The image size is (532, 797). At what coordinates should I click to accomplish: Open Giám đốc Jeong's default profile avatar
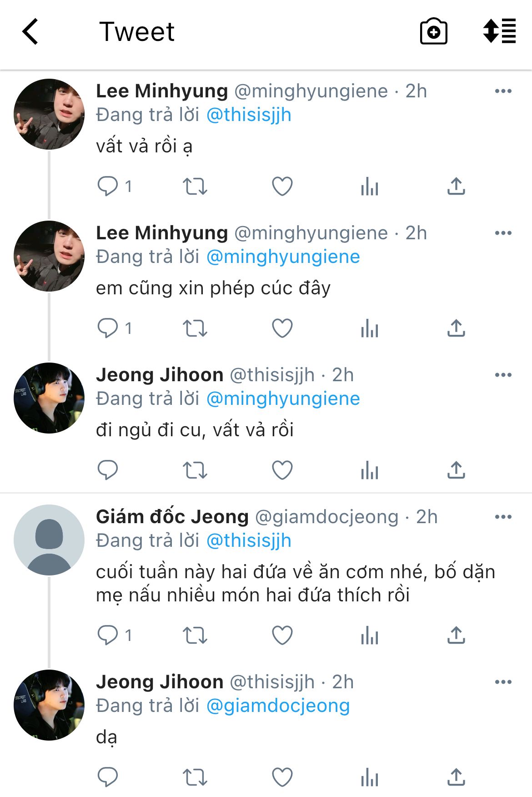49,540
